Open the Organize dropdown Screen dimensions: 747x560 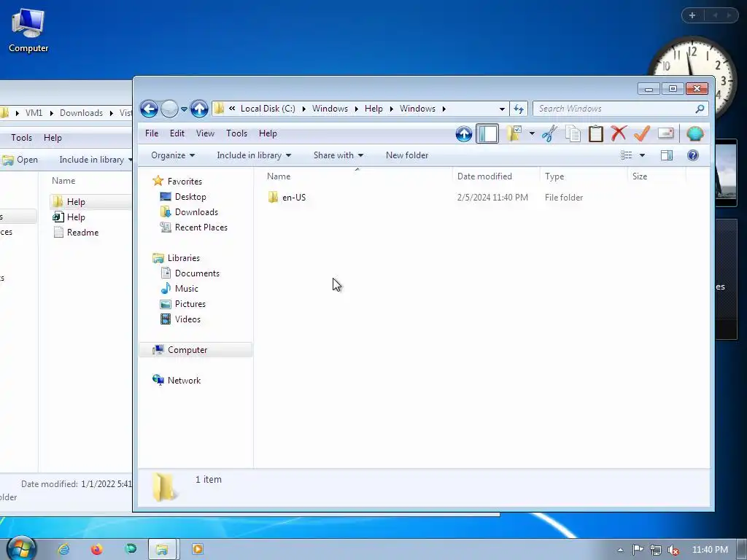pos(173,155)
